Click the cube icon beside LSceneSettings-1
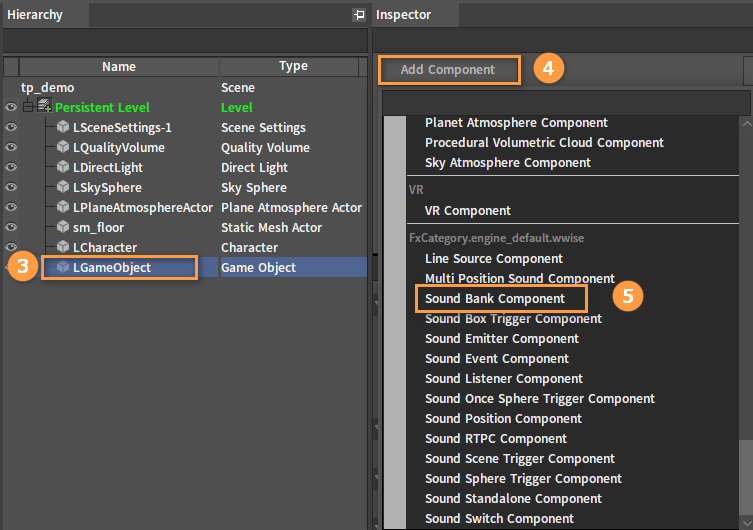The width and height of the screenshot is (753, 530). [63, 127]
